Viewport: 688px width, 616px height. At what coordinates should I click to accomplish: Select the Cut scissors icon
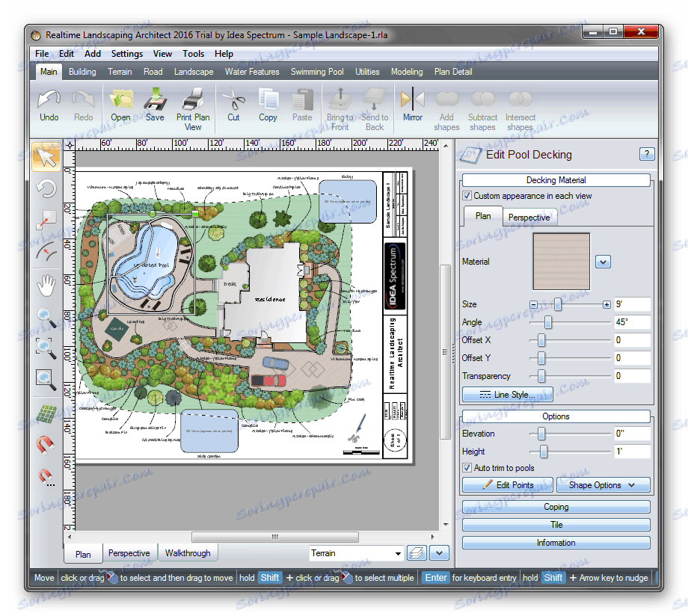pos(233,99)
